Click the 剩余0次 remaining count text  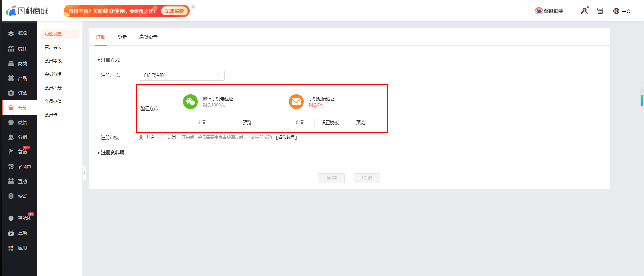tap(316, 105)
